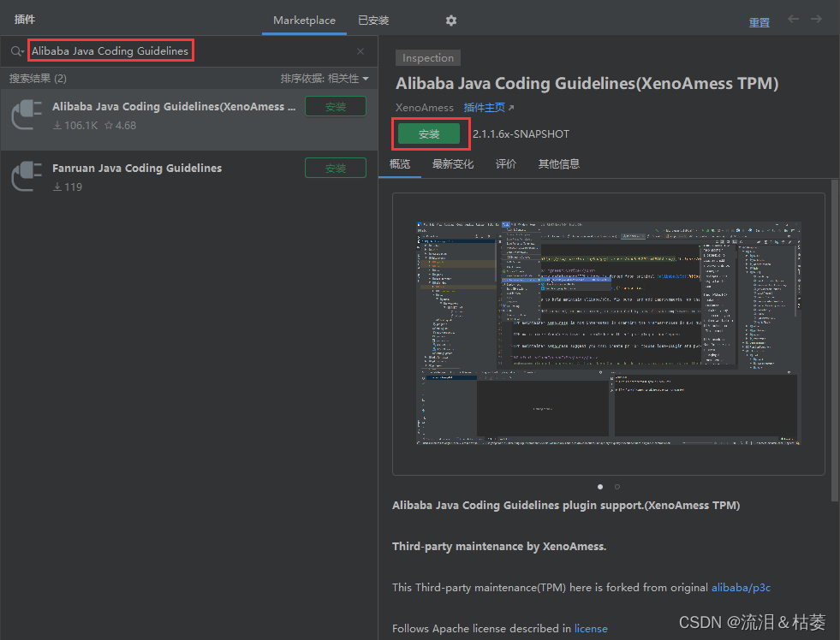This screenshot has width=840, height=640.
Task: Clear the search field with X
Action: pyautogui.click(x=360, y=51)
